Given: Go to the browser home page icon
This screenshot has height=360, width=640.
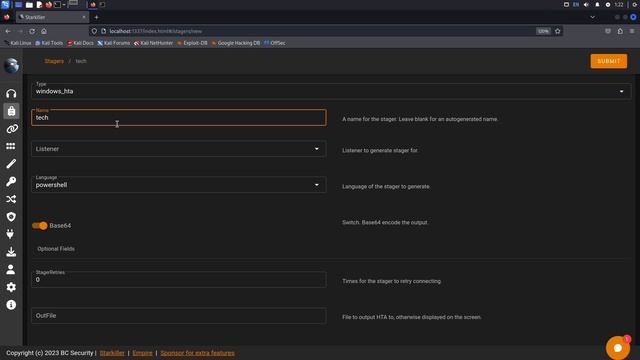Looking at the screenshot, I should 44,31.
